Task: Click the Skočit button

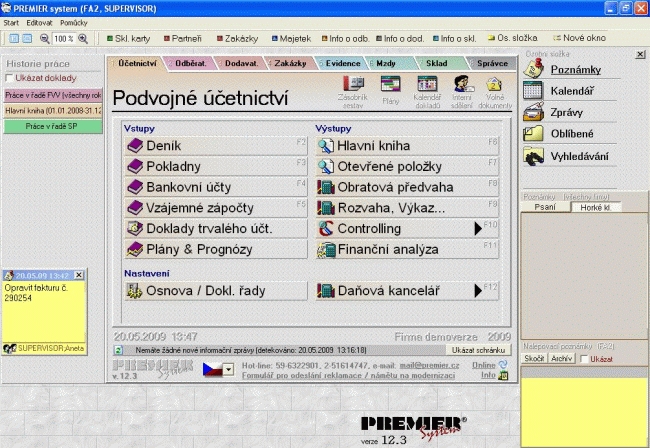Action: 534,358
